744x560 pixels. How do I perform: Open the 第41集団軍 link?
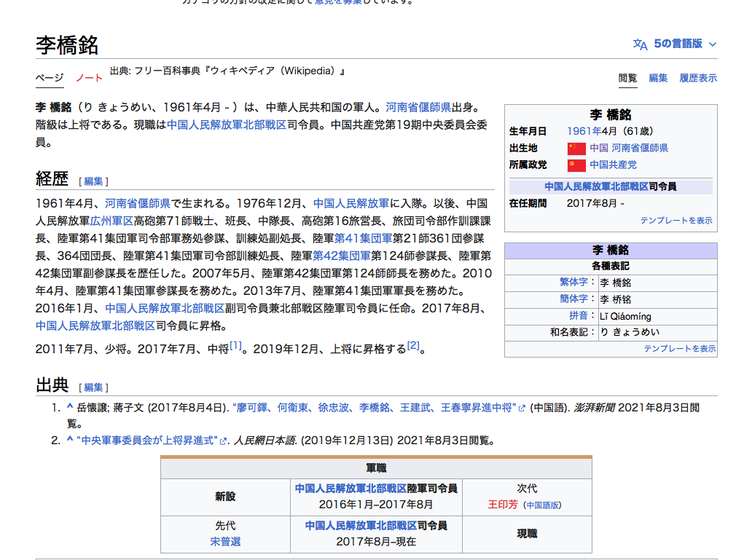coord(364,239)
